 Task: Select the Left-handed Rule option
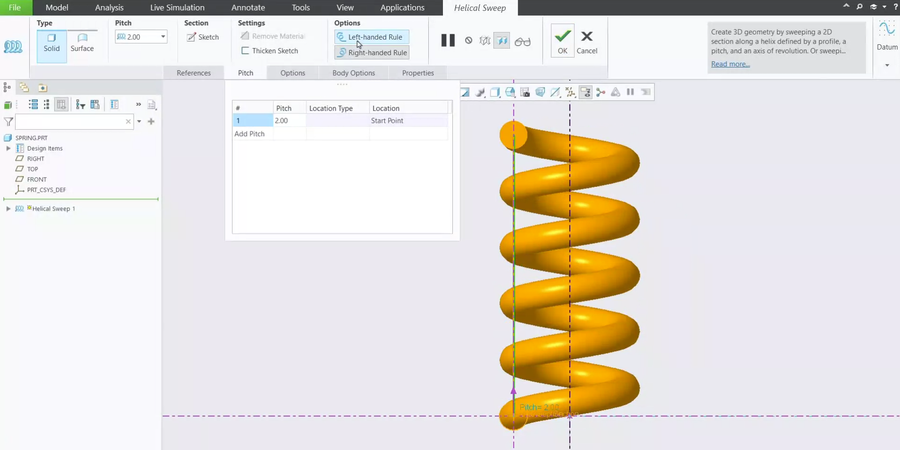tap(372, 37)
